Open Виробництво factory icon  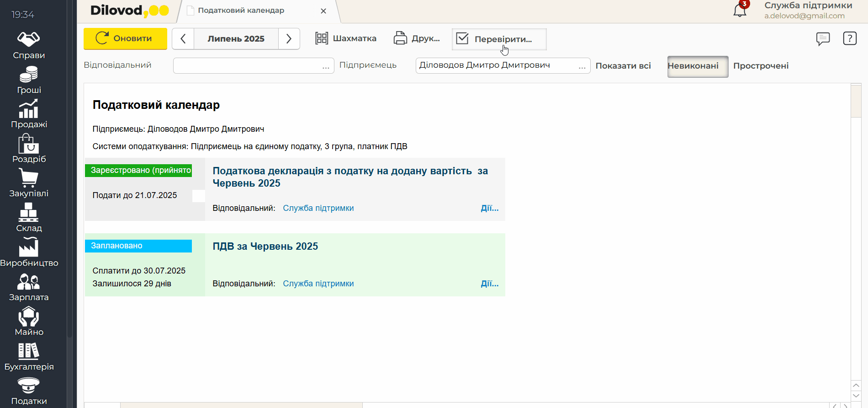[x=28, y=247]
